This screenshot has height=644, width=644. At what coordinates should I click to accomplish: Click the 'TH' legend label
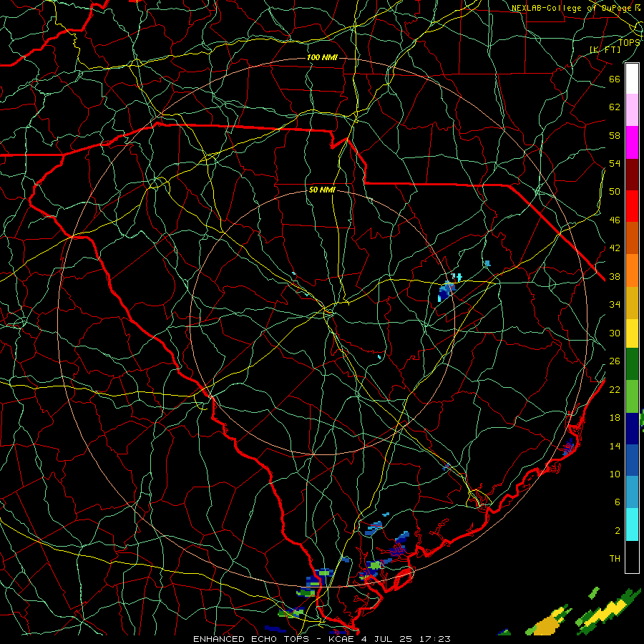615,559
